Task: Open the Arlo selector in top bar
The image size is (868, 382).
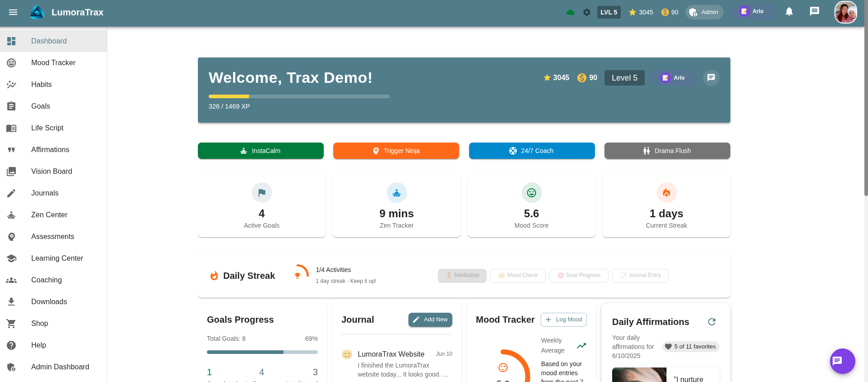Action: click(x=752, y=12)
